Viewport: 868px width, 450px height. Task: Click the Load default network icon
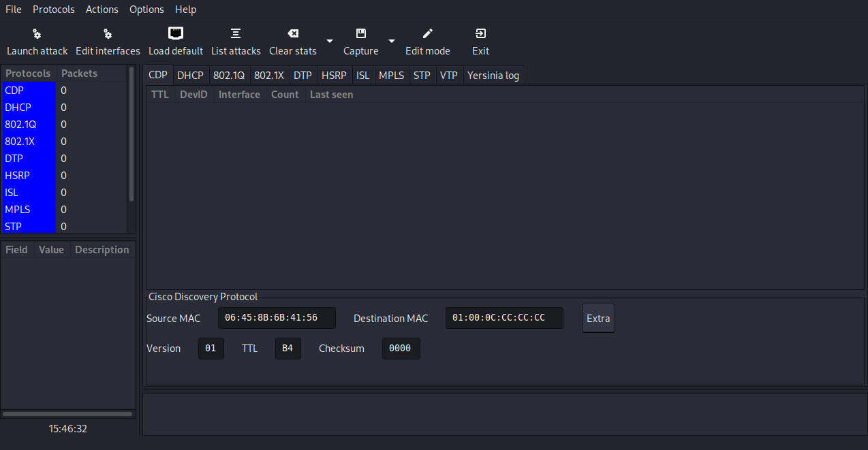coord(176,33)
